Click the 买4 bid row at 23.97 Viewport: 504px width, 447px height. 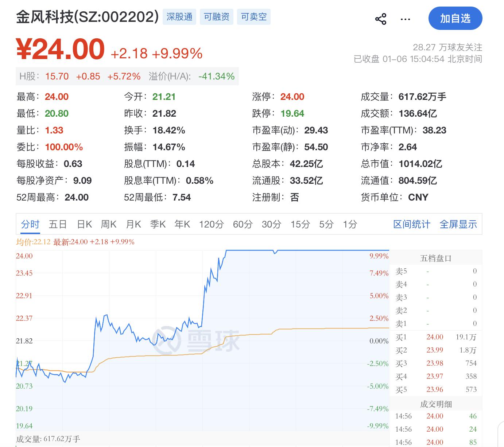click(x=436, y=376)
